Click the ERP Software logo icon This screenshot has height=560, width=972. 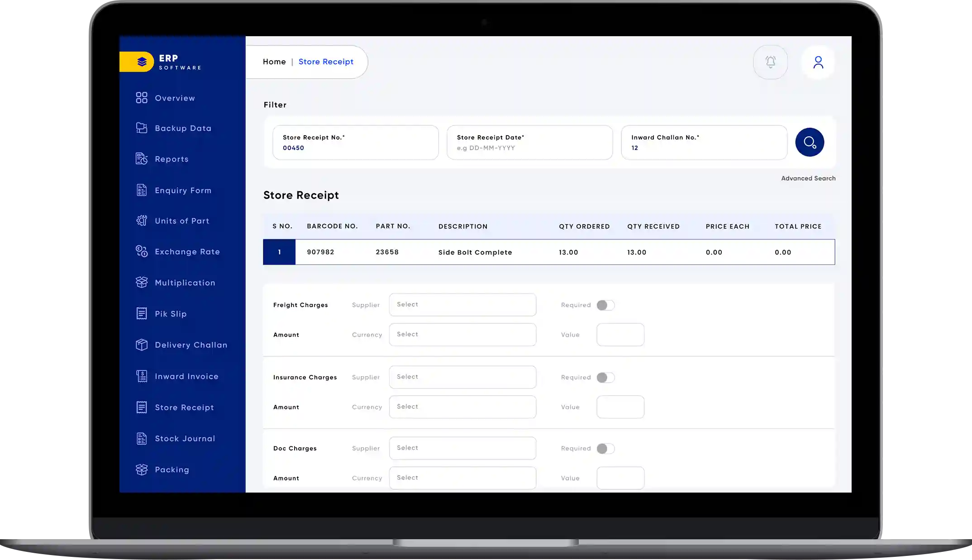[x=142, y=62]
